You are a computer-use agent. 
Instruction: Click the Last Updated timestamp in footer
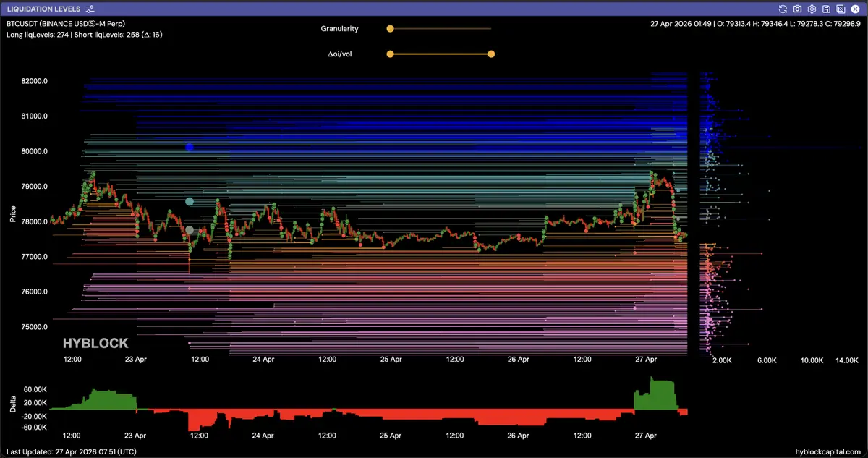click(71, 451)
